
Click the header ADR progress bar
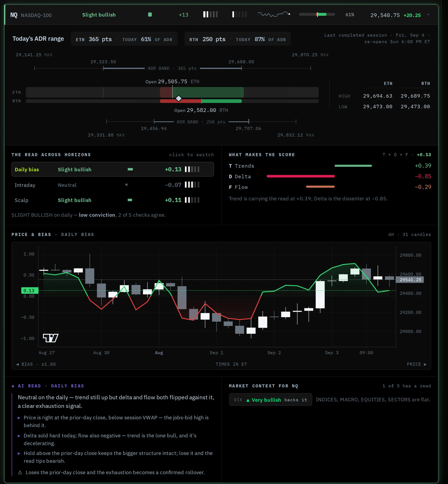click(317, 14)
